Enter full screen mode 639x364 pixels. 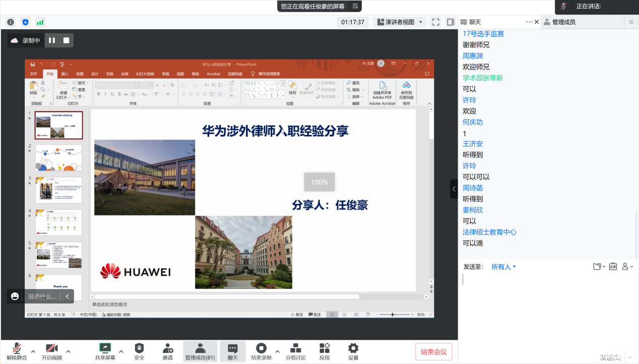(x=436, y=22)
